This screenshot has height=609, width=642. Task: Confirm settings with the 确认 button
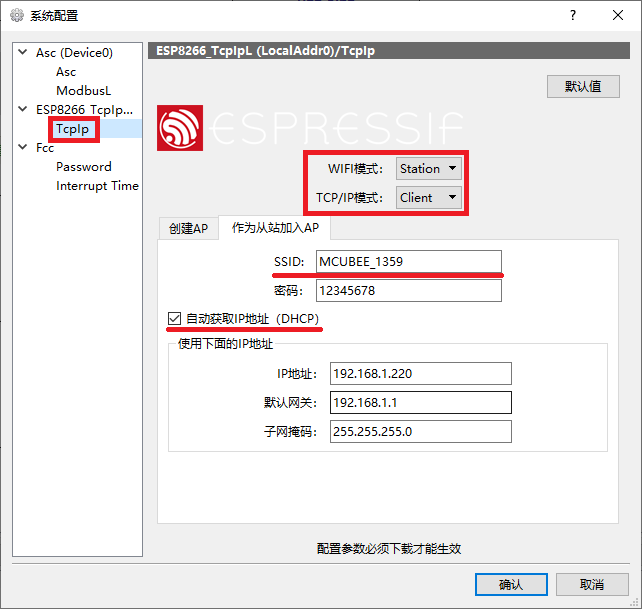click(x=511, y=584)
